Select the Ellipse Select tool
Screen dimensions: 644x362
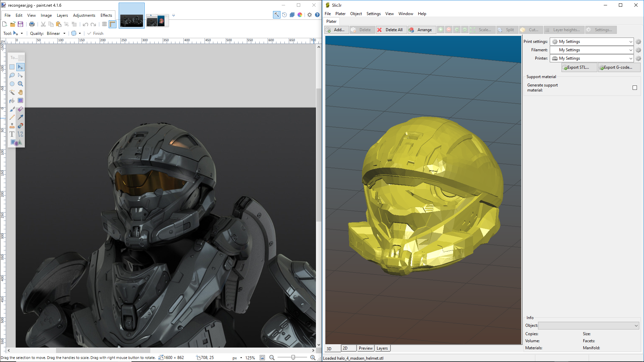[x=12, y=84]
